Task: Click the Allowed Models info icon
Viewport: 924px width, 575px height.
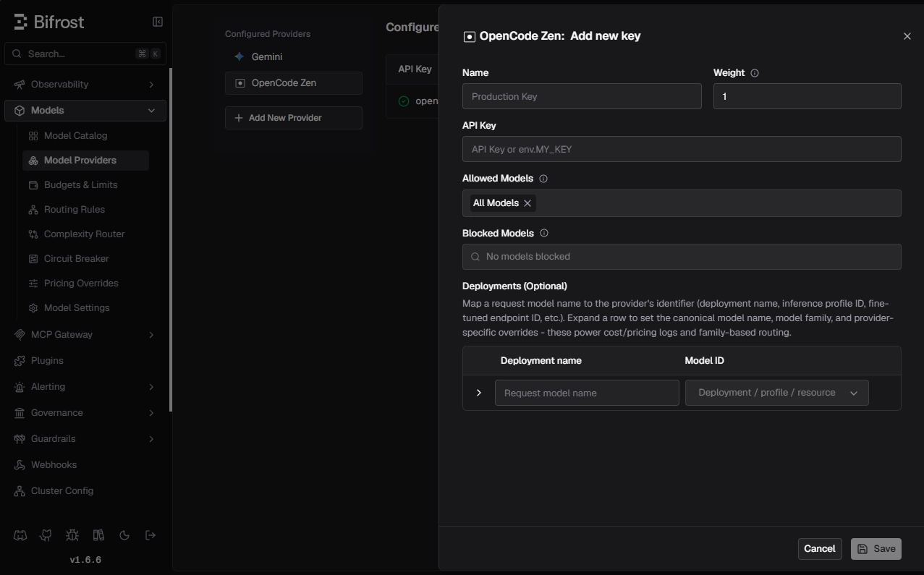Action: [543, 179]
